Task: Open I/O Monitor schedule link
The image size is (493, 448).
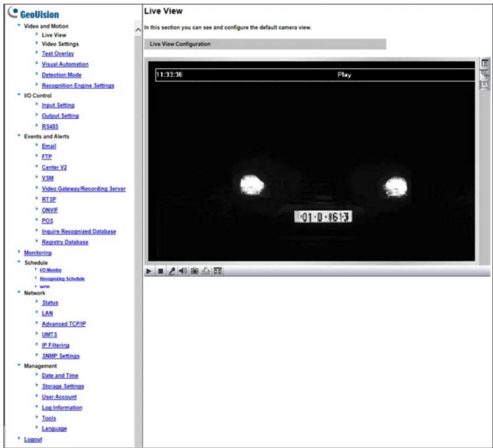Action: 50,270
